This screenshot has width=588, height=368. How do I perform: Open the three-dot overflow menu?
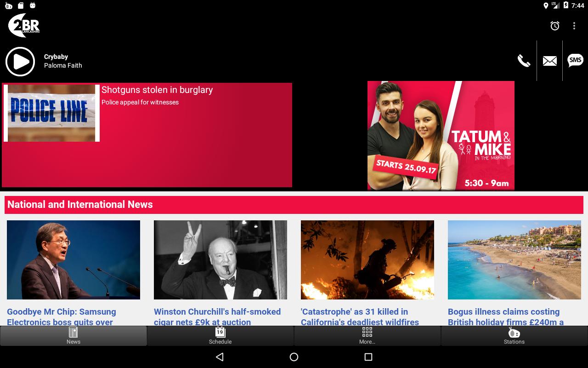[574, 26]
